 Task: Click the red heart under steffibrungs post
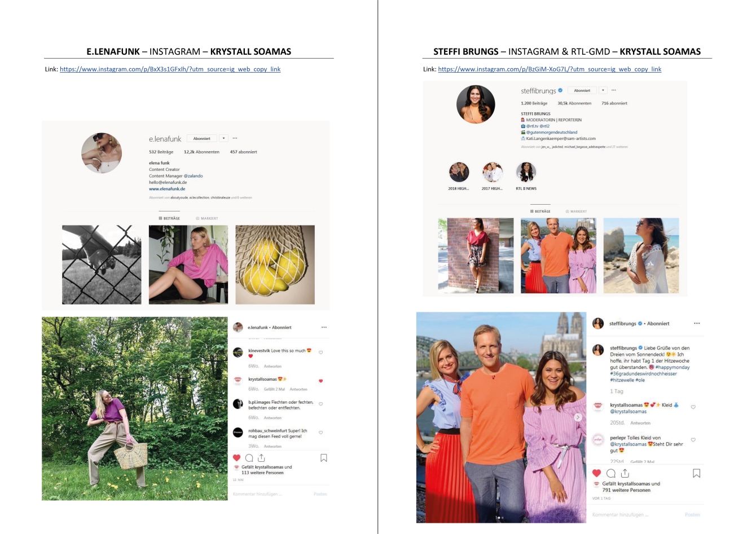597,473
